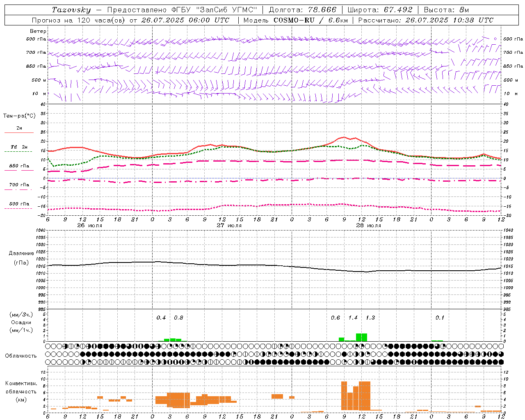Click the "2м" temperature legend entry

[19, 128]
